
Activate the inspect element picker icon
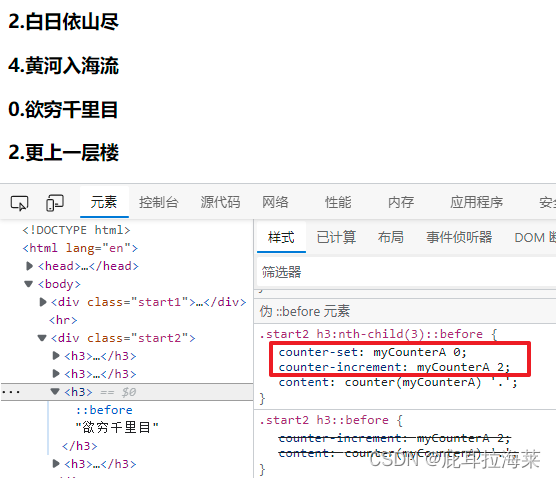(19, 203)
